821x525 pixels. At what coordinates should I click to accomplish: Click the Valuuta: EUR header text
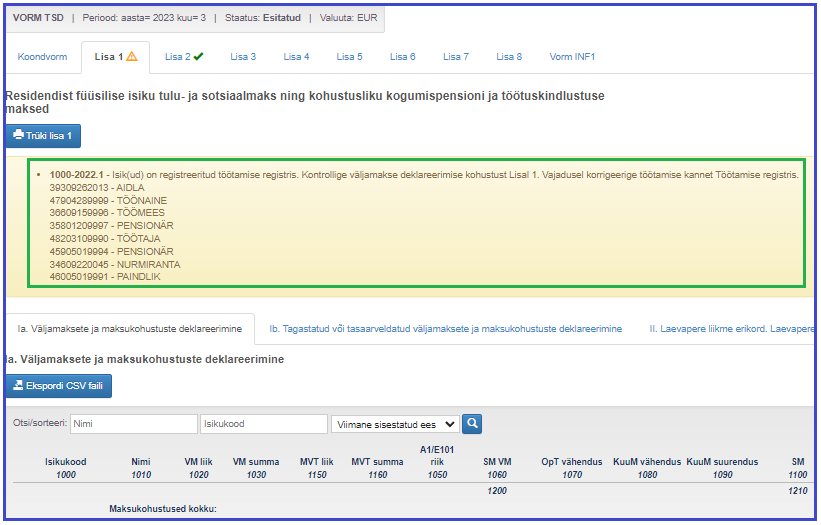[349, 18]
